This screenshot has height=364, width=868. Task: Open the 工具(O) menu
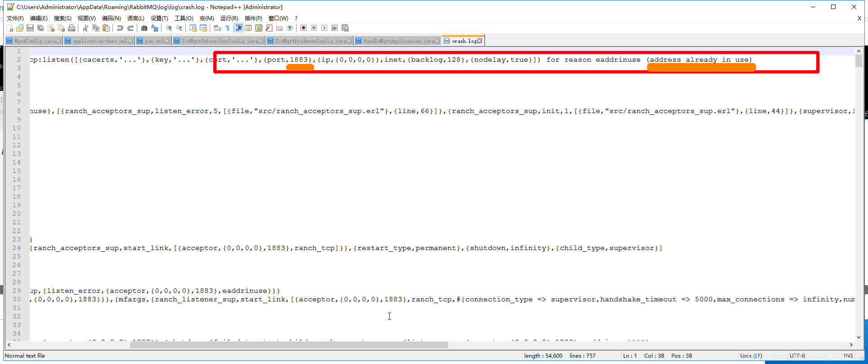(184, 18)
